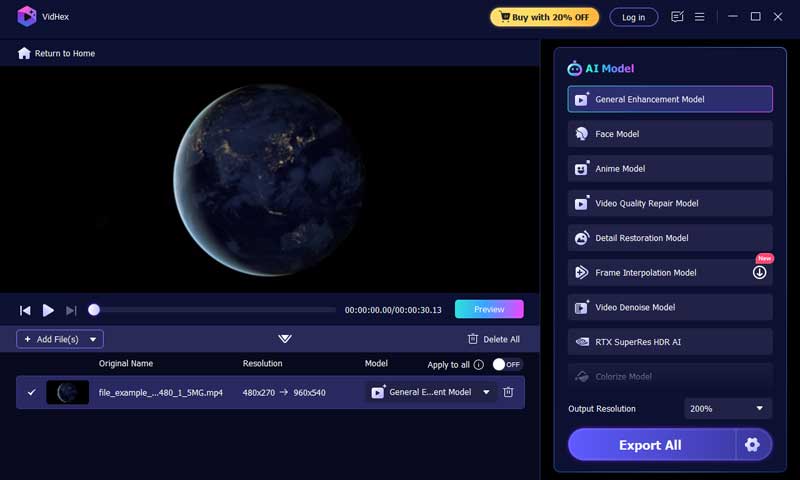Open the hamburger menu in title bar
Viewport: 800px width, 480px height.
click(x=700, y=17)
